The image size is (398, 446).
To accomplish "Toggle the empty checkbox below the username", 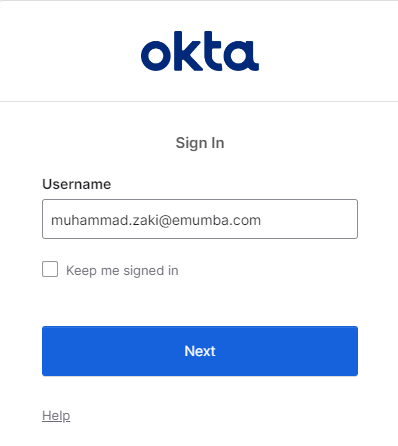I will (x=50, y=269).
